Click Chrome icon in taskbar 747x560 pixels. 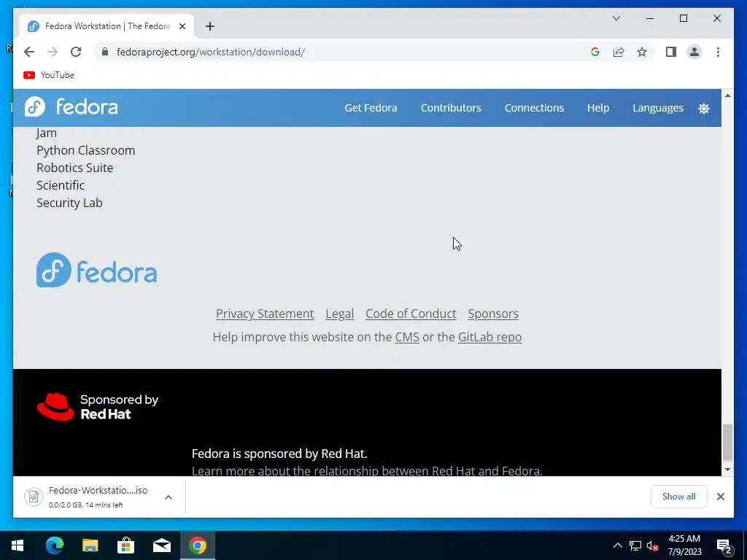[198, 545]
